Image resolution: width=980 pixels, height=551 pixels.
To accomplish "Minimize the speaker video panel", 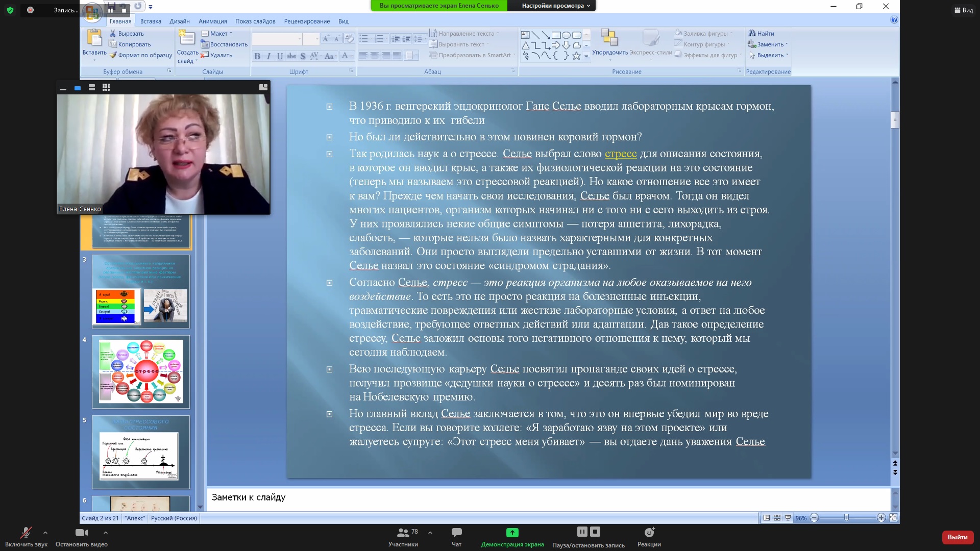I will tap(63, 88).
